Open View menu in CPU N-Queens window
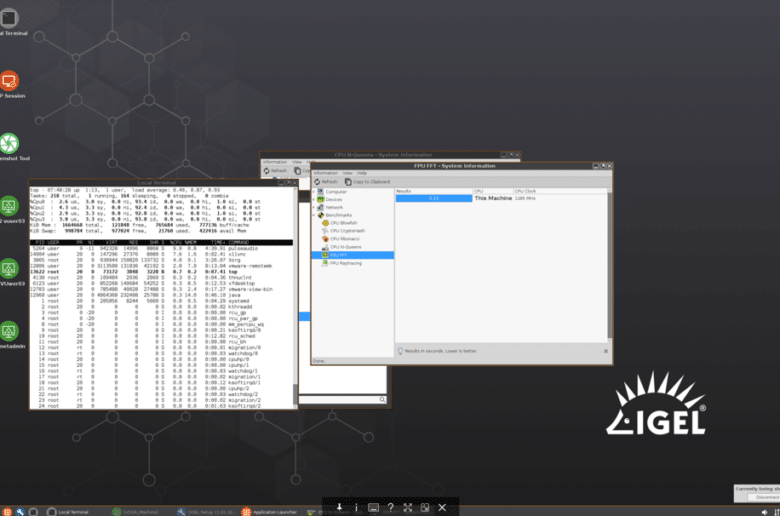780x516 pixels. click(x=297, y=162)
